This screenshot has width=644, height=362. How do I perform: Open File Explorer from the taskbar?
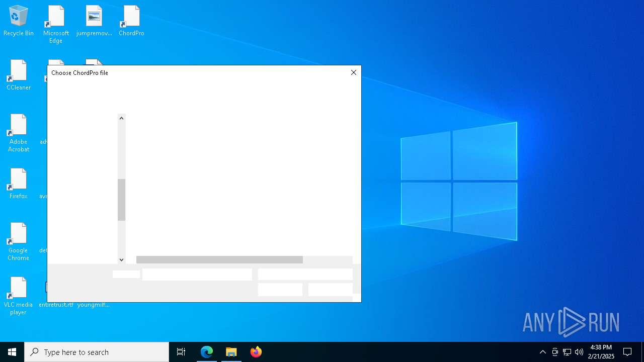point(231,352)
